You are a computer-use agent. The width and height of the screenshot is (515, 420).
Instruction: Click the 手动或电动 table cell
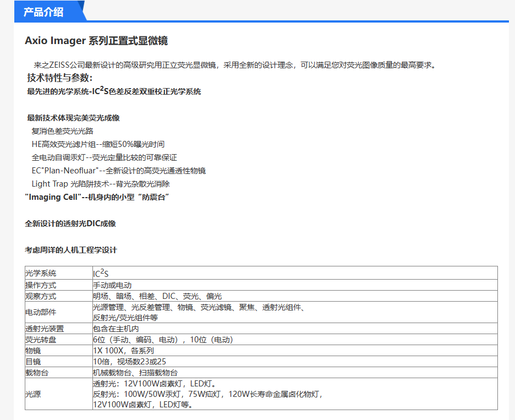point(295,285)
